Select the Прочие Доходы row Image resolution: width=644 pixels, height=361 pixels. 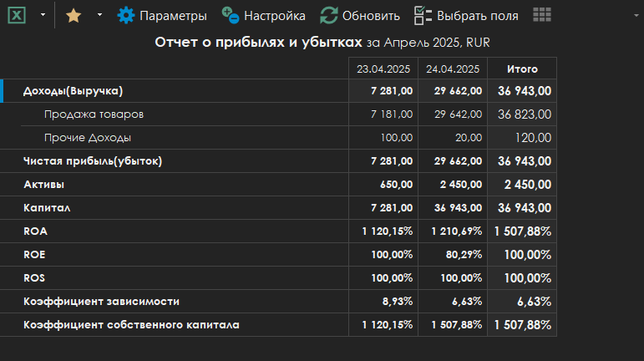(x=88, y=138)
